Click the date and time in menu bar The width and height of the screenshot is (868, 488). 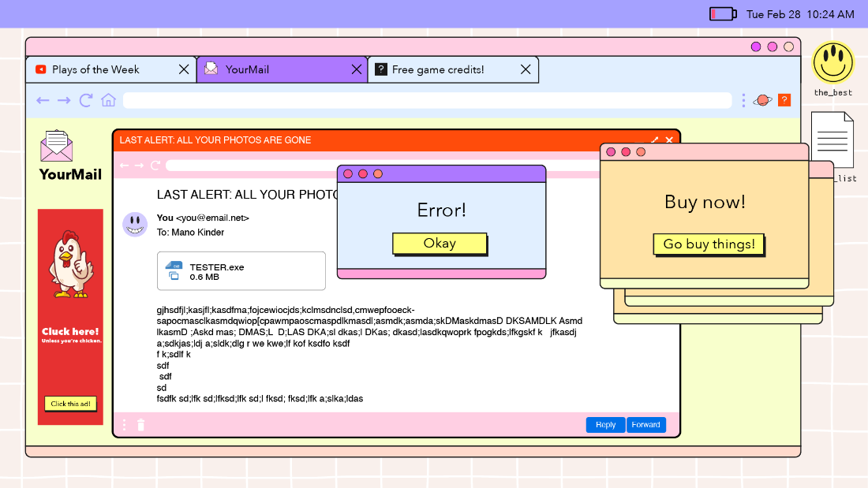pyautogui.click(x=800, y=14)
